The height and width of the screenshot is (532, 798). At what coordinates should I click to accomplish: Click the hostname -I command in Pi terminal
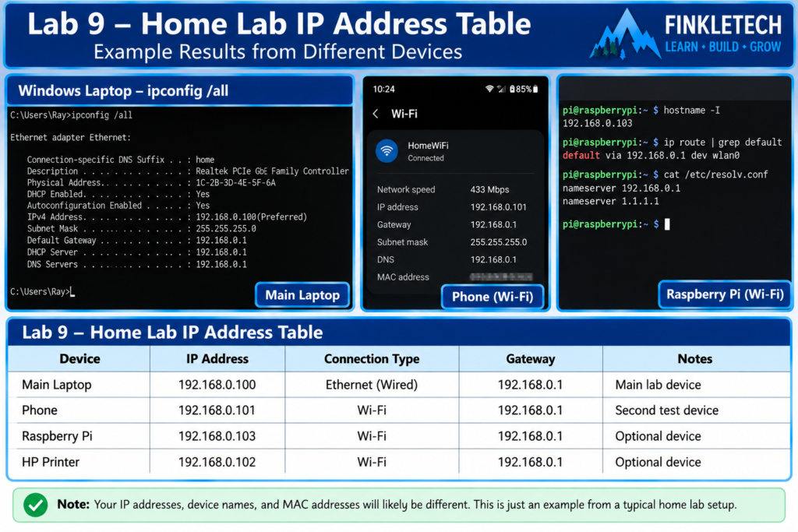[x=691, y=111]
